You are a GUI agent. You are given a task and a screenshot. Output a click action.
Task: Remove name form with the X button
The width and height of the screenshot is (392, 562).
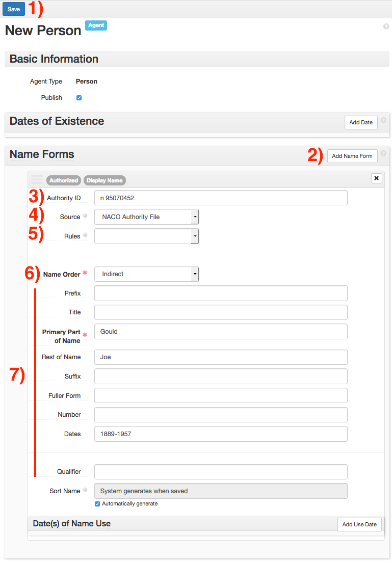[376, 178]
